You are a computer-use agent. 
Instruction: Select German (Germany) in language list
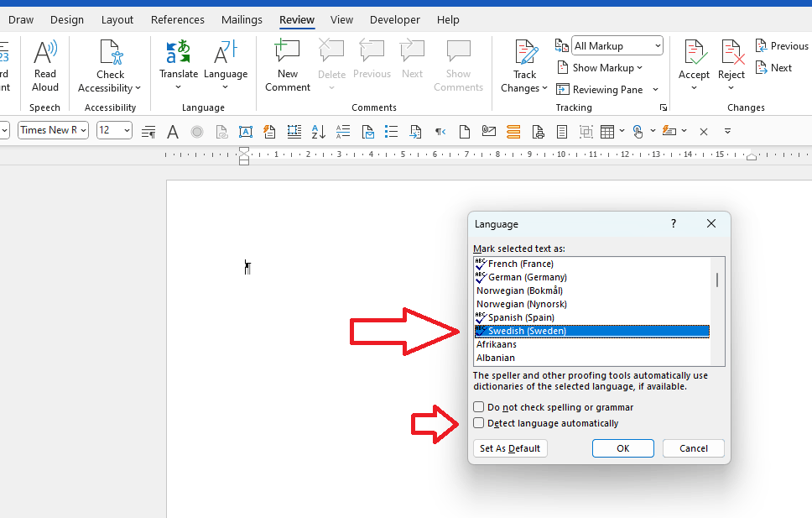pos(592,277)
